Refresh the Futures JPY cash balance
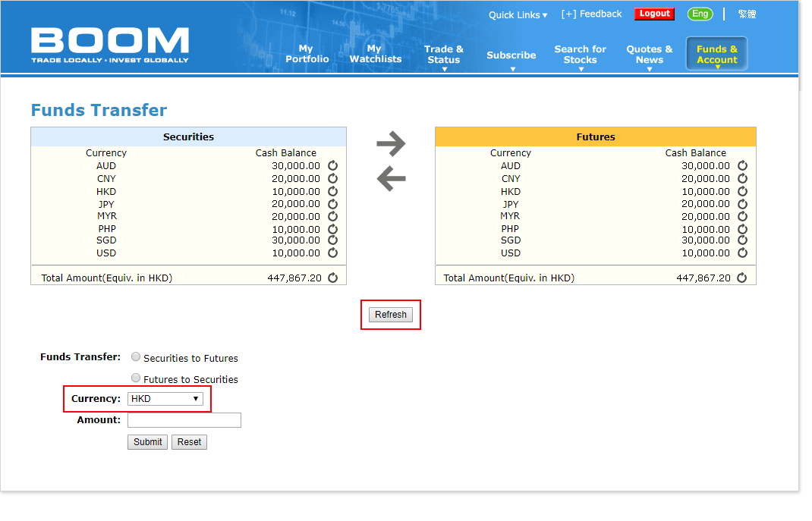Screen dimensions: 812x521 coord(743,204)
